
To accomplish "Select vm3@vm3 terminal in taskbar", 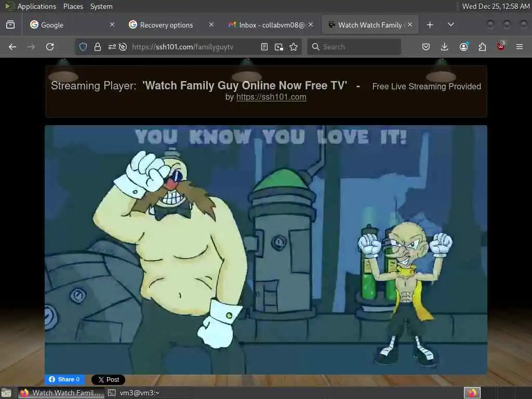I will pos(134,393).
